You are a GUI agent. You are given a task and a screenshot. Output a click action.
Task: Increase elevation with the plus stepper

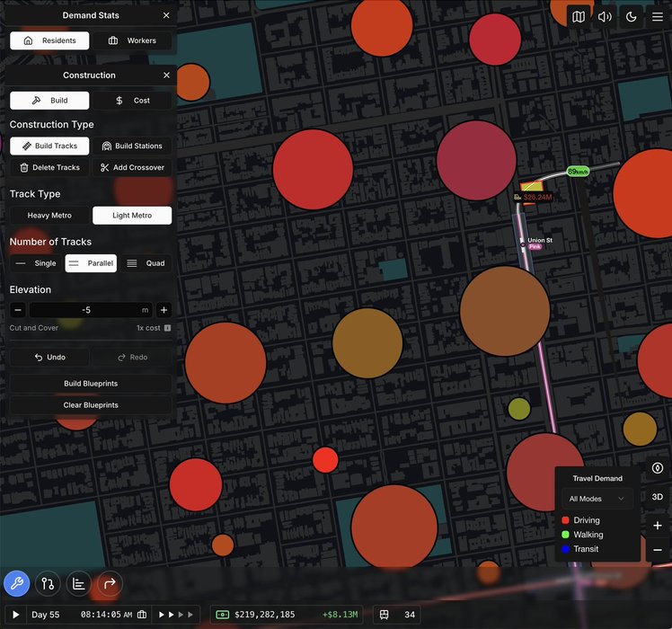pos(164,310)
